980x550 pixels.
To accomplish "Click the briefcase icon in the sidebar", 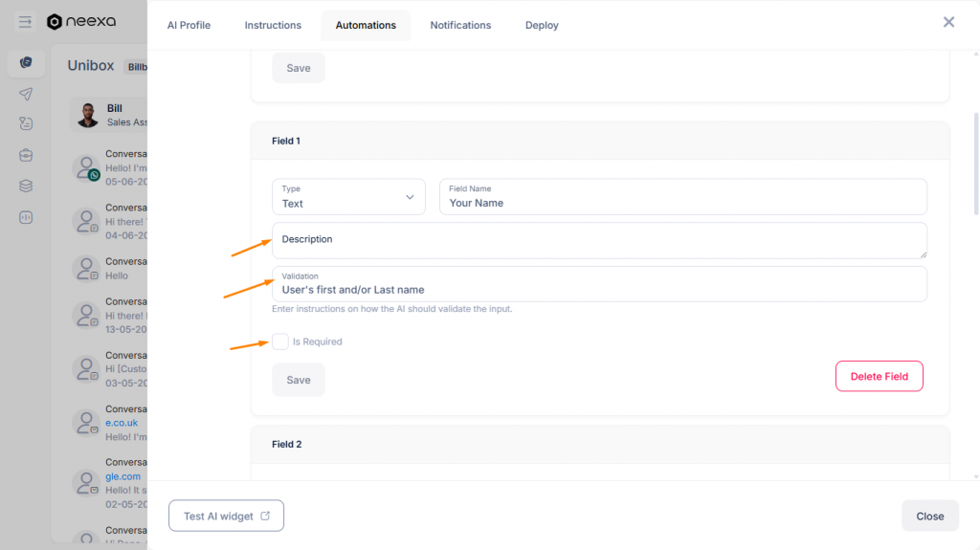I will point(26,155).
